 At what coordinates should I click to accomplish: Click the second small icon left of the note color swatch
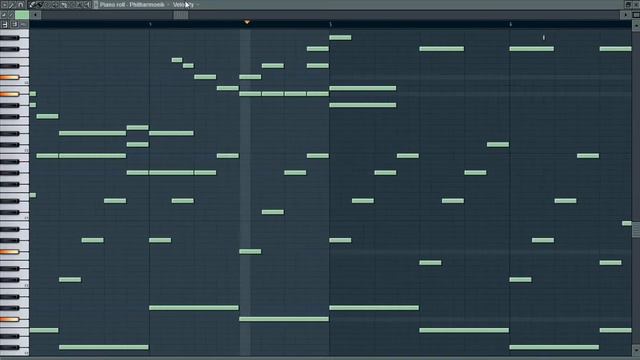pyautogui.click(x=11, y=15)
